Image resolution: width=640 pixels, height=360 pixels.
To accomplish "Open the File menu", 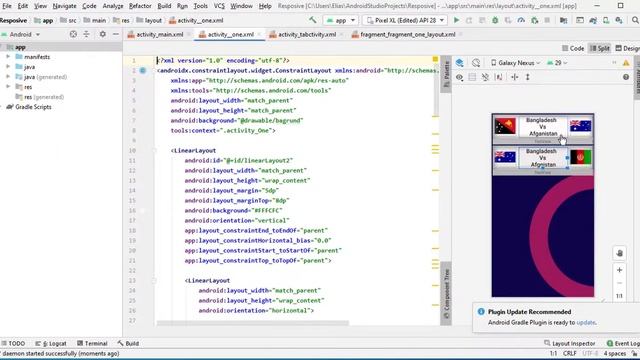I will [7, 6].
